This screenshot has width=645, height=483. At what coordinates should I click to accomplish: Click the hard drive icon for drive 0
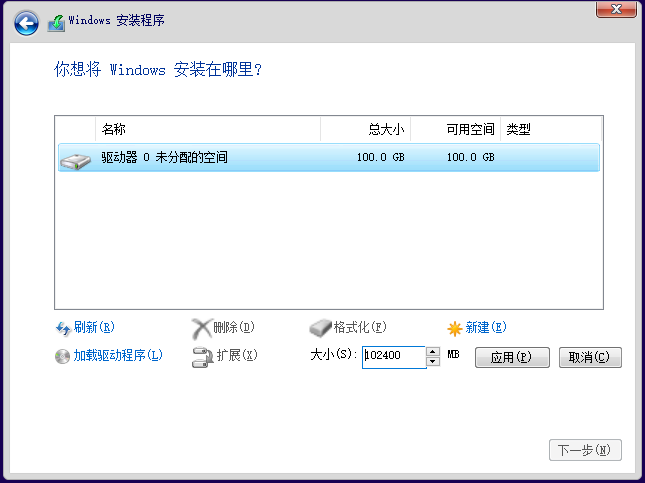pyautogui.click(x=75, y=161)
